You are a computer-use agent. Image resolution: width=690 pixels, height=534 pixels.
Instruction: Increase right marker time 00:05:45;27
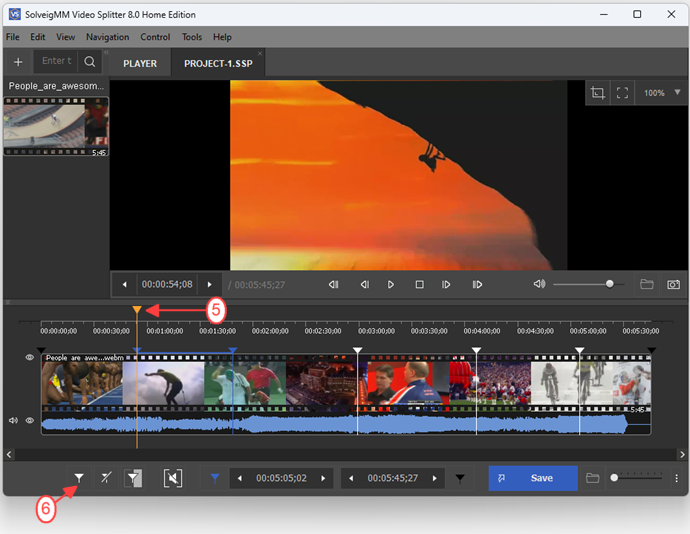(435, 478)
